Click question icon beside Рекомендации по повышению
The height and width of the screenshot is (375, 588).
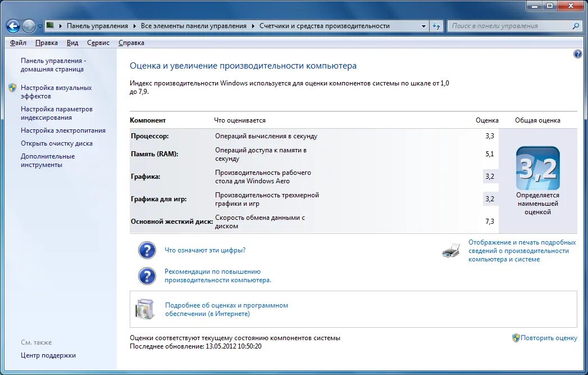(147, 276)
